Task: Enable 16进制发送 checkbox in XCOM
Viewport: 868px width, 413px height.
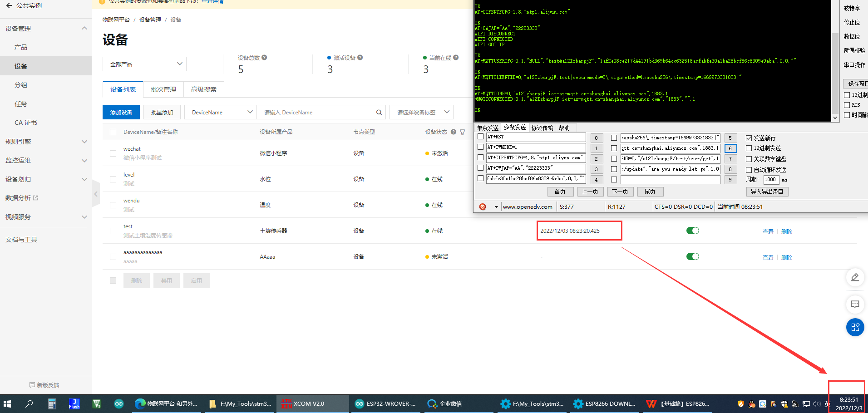Action: (749, 148)
